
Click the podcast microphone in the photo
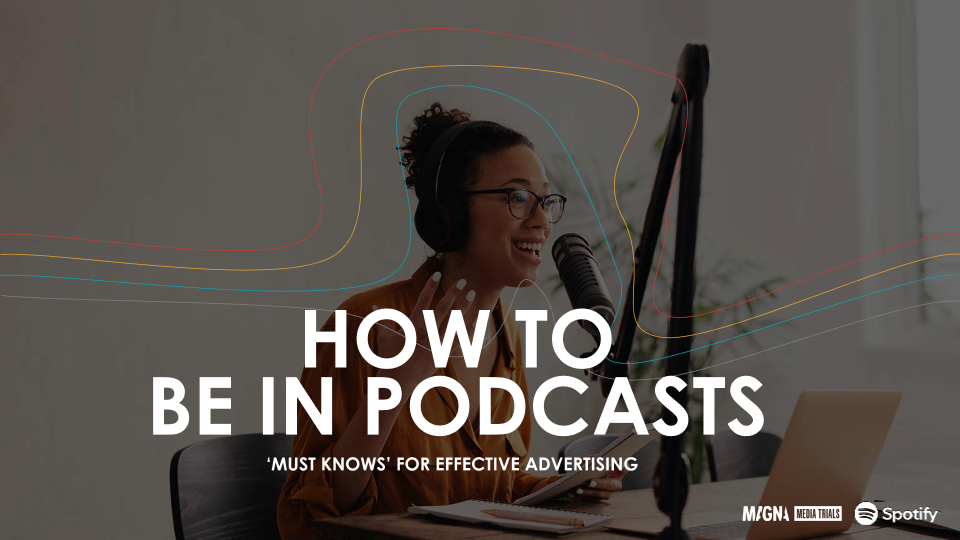pyautogui.click(x=580, y=268)
